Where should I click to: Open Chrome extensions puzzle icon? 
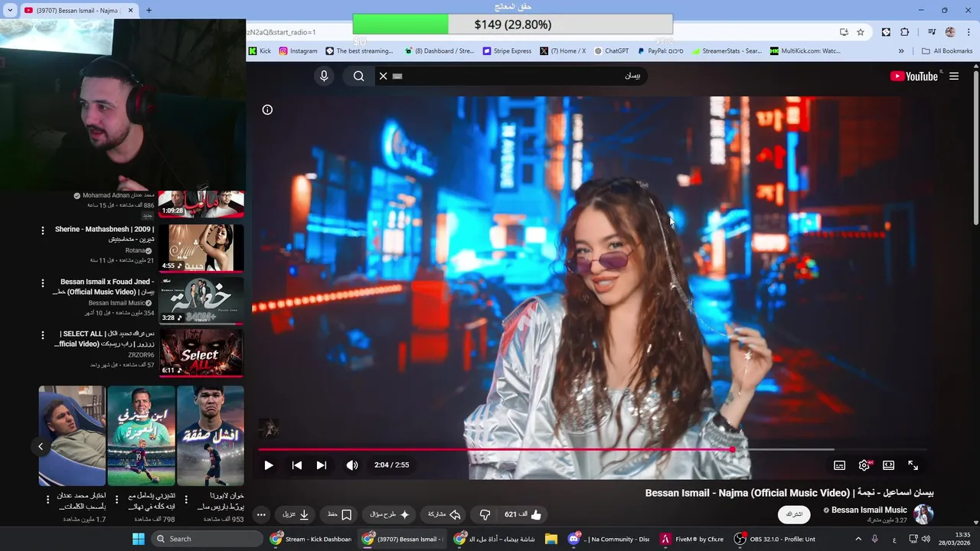(x=904, y=32)
